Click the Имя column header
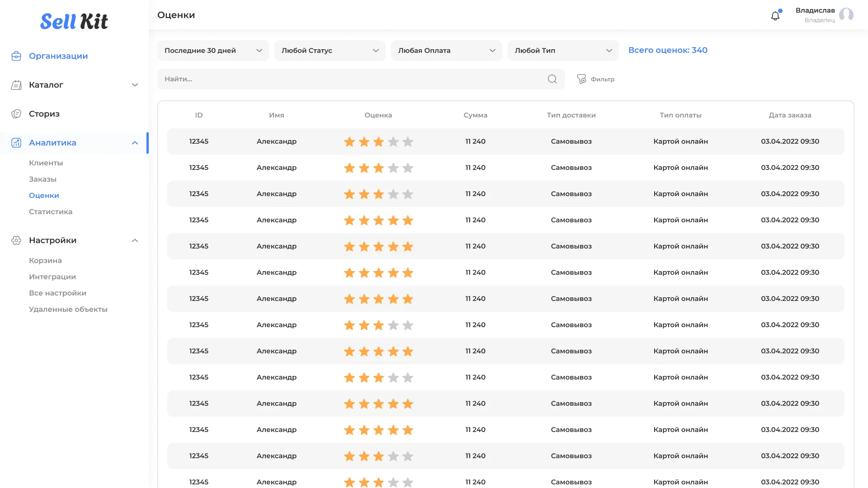This screenshot has height=488, width=868. point(277,115)
